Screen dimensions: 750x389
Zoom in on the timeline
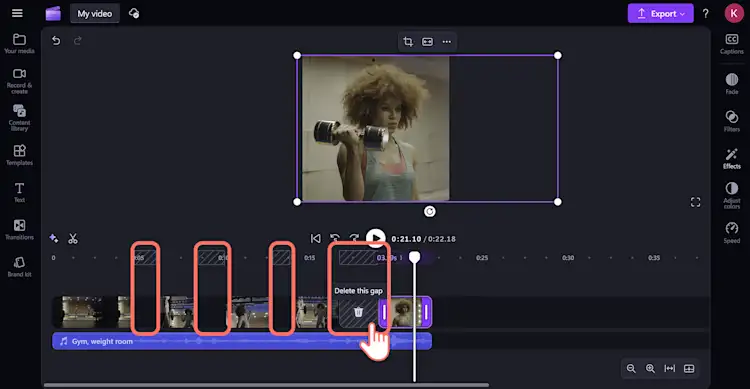click(651, 368)
